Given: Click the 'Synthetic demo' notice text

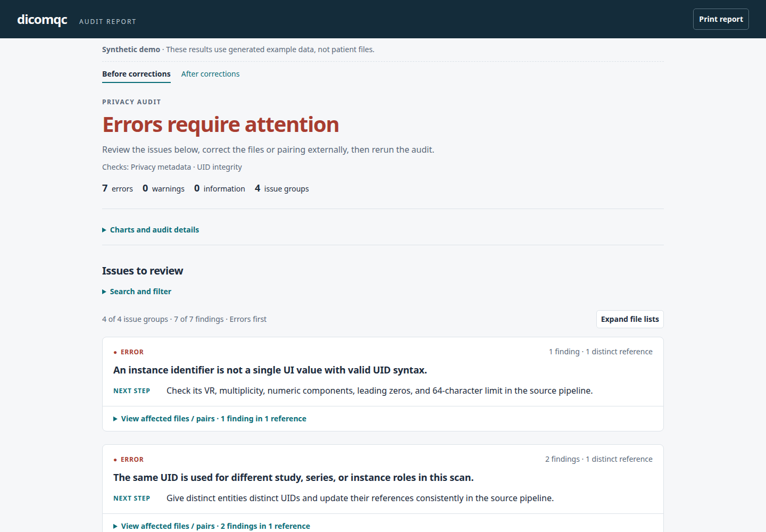Looking at the screenshot, I should [238, 49].
